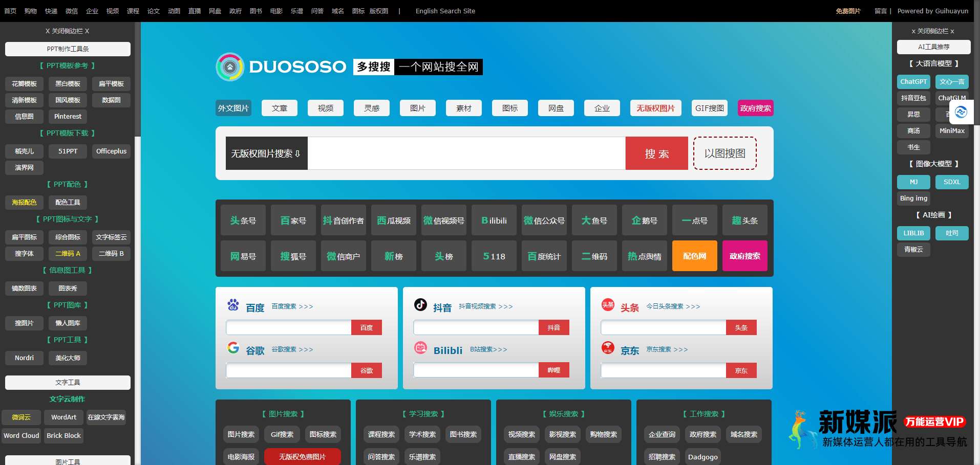
Task: Focus the Google search input box
Action: (x=289, y=370)
